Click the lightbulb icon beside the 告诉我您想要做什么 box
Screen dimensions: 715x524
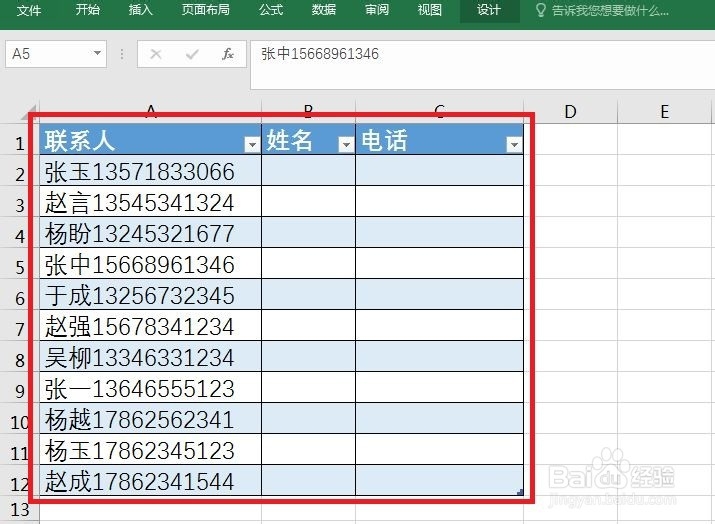[540, 10]
